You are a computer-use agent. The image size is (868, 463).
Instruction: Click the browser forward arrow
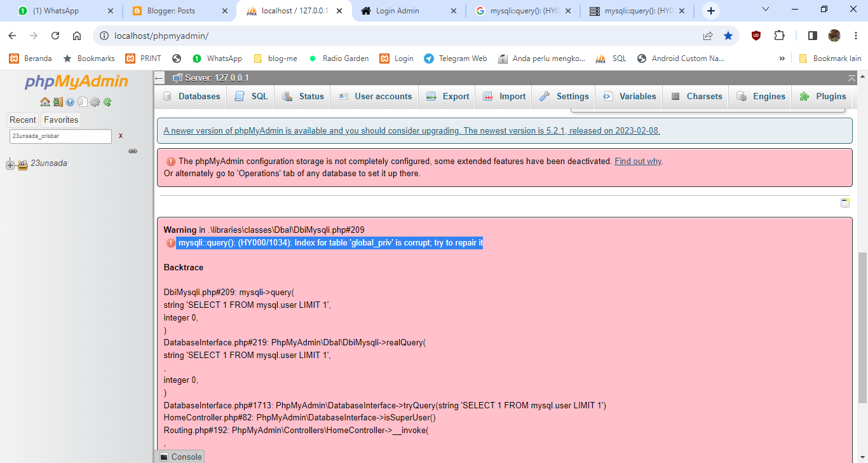[x=34, y=36]
